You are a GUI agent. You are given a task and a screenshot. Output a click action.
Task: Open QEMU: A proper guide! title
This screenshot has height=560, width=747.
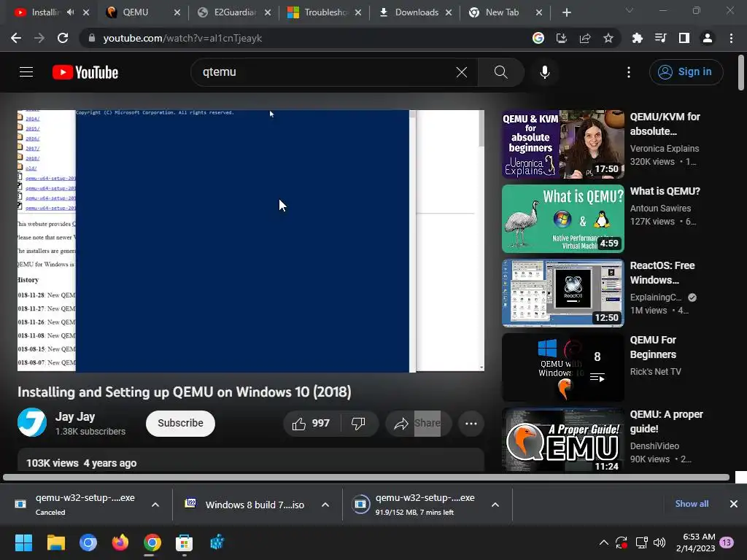(667, 421)
